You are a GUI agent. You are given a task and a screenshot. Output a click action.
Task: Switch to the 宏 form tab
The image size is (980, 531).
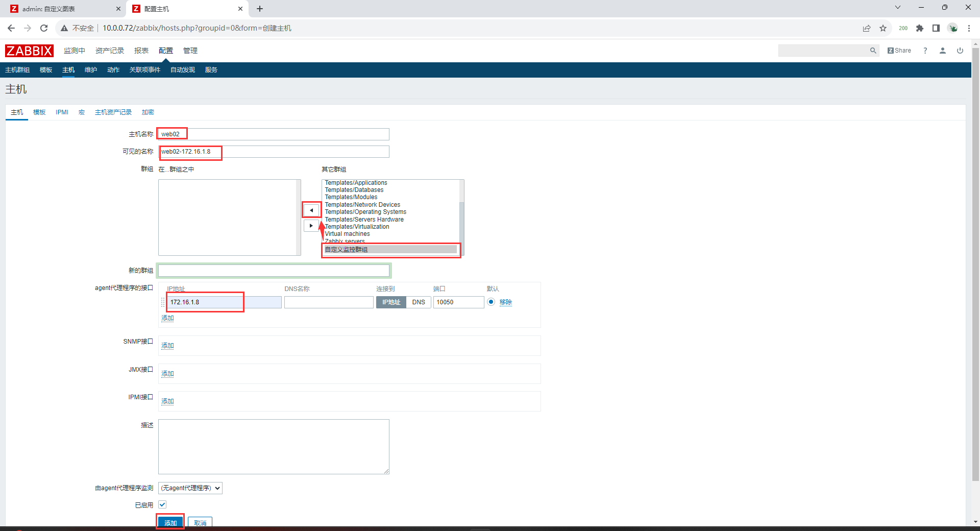pos(82,112)
